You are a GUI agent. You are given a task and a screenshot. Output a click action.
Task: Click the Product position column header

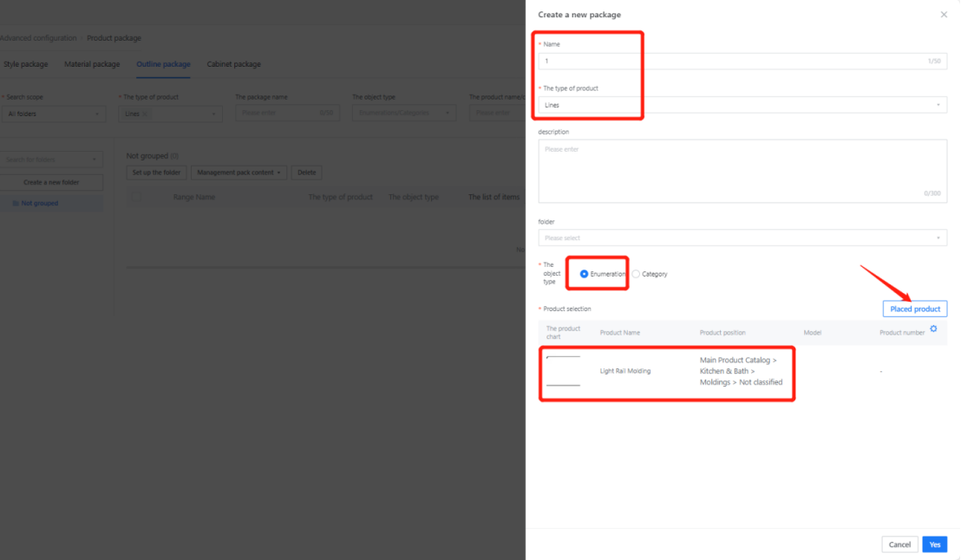(722, 333)
